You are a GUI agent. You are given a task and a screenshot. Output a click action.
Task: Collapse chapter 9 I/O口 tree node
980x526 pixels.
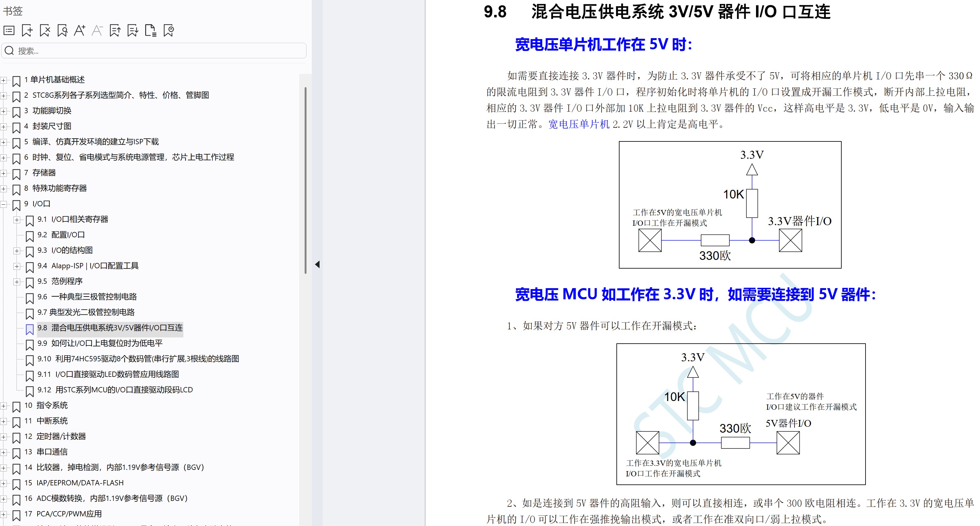click(3, 204)
